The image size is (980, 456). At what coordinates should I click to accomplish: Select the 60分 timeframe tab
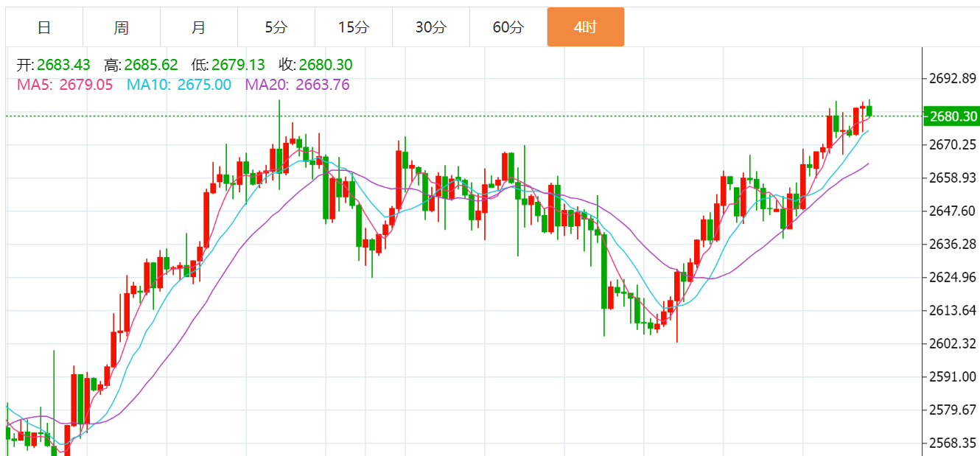click(508, 27)
